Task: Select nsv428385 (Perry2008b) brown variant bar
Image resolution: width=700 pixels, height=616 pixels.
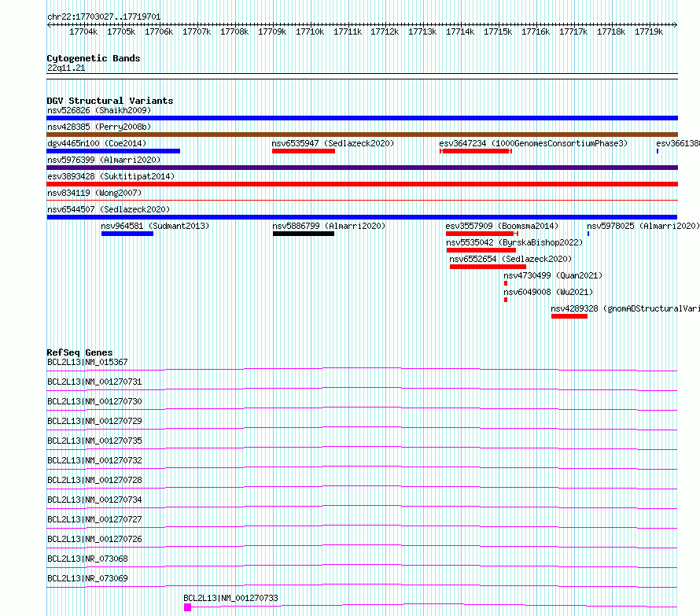Action: (362, 135)
